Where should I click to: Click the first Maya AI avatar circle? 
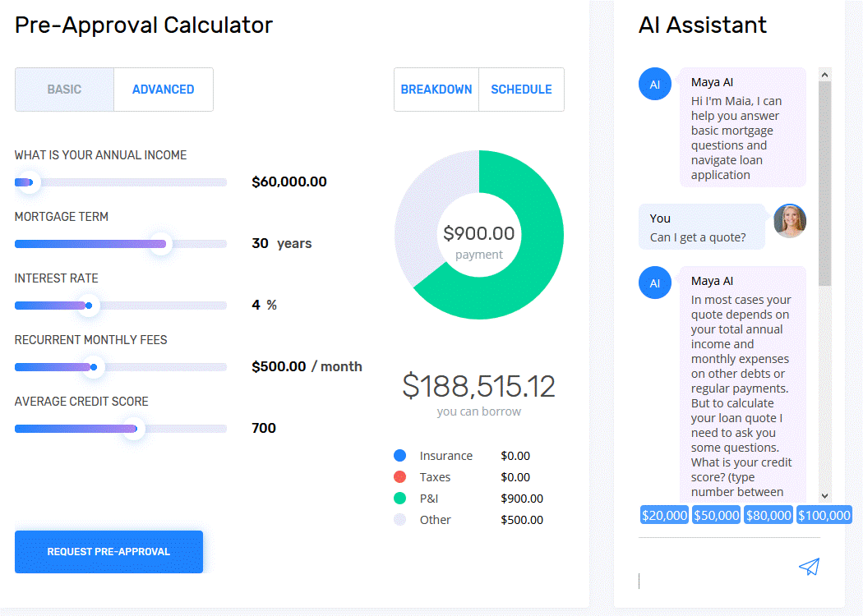point(655,84)
